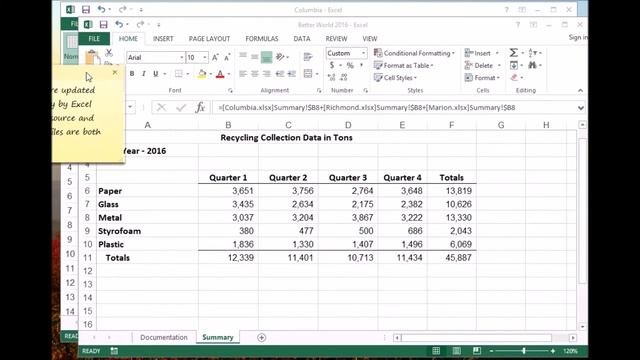Collapse the ribbon with caret arrow

(580, 91)
